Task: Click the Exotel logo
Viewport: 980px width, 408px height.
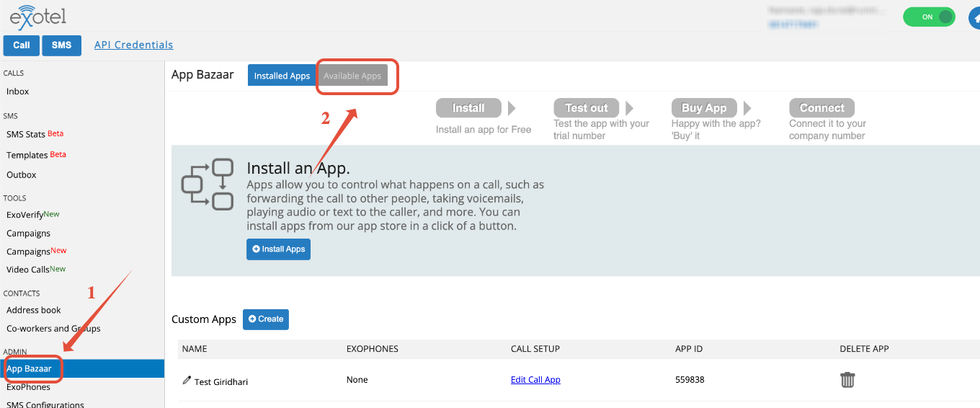Action: click(38, 16)
